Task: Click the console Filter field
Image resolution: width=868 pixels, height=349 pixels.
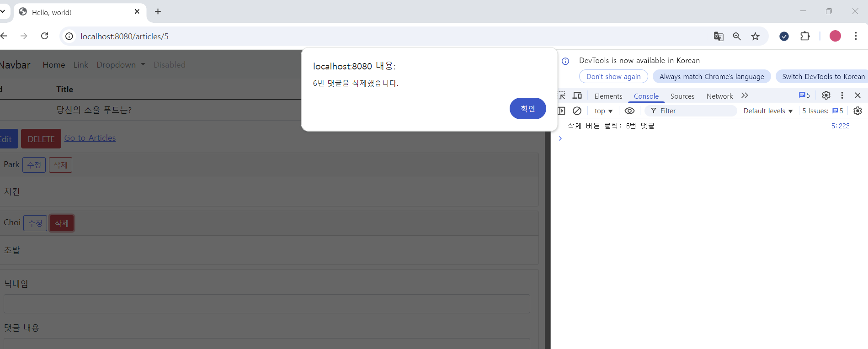Action: (691, 111)
